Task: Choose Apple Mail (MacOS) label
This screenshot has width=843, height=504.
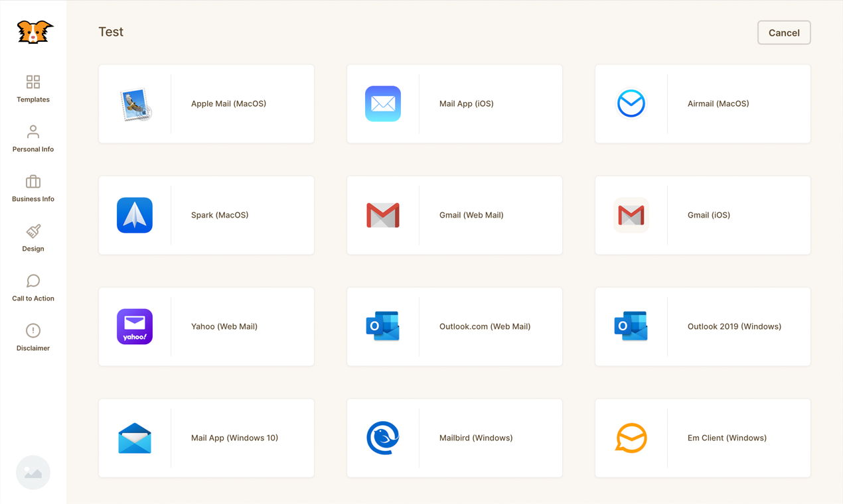Action: pyautogui.click(x=228, y=103)
